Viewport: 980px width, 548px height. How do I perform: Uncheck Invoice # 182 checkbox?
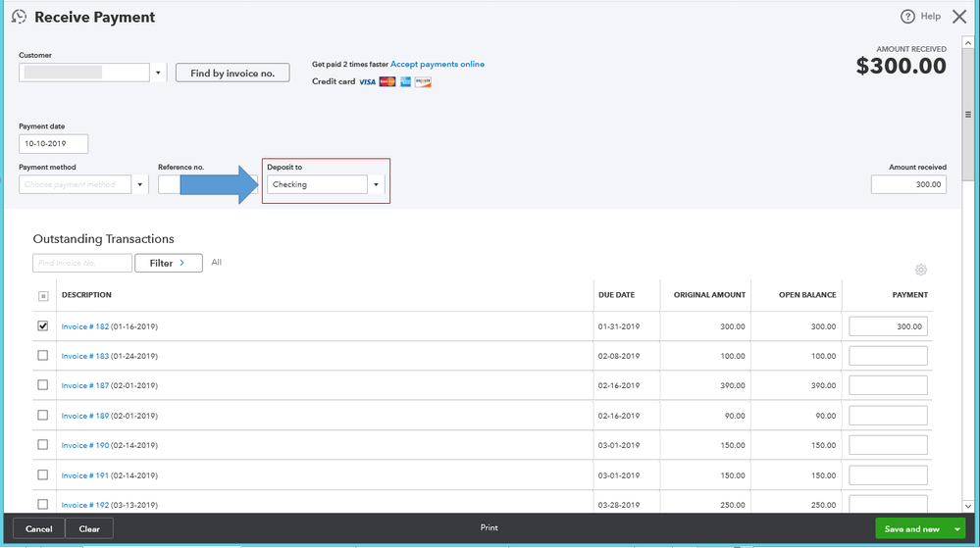pos(42,326)
